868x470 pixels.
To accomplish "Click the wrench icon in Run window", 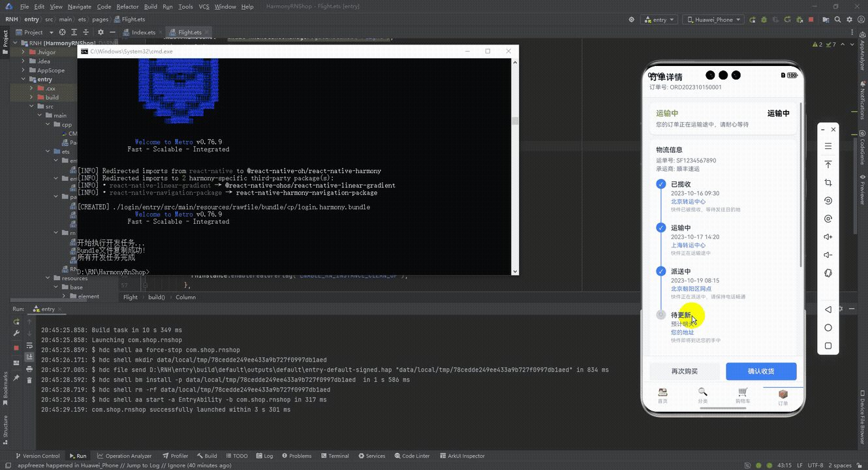I will (16, 334).
